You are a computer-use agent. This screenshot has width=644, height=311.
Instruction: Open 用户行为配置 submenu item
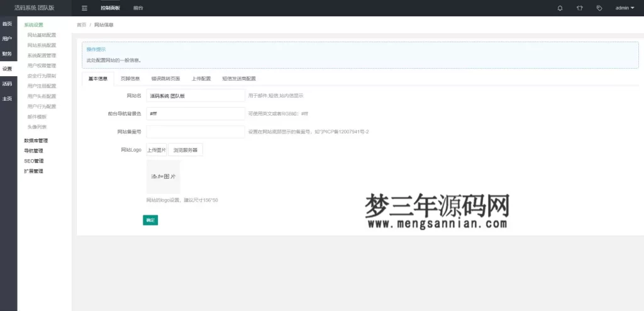tap(42, 106)
